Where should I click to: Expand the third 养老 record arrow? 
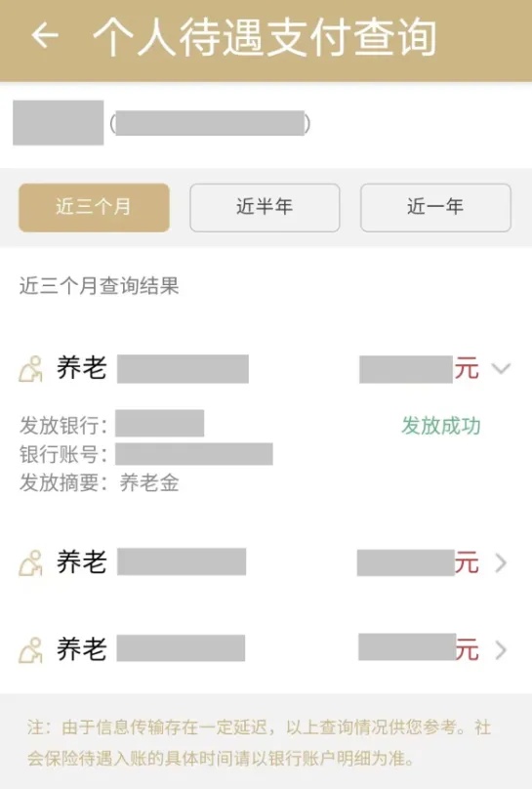[x=501, y=649]
